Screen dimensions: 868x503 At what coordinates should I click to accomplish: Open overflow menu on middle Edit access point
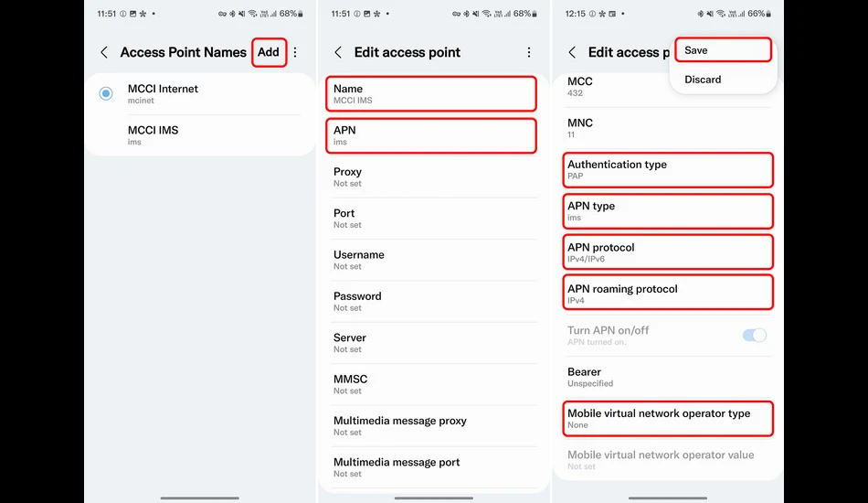(x=529, y=52)
